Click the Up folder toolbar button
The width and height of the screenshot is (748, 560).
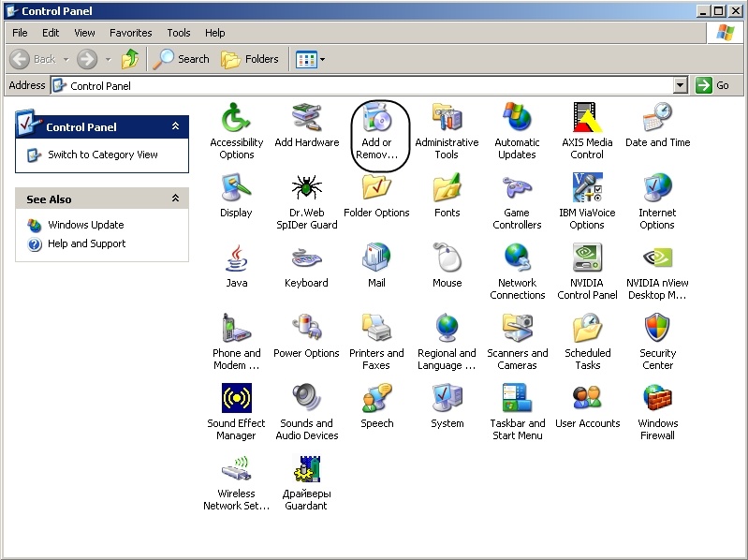coord(130,59)
